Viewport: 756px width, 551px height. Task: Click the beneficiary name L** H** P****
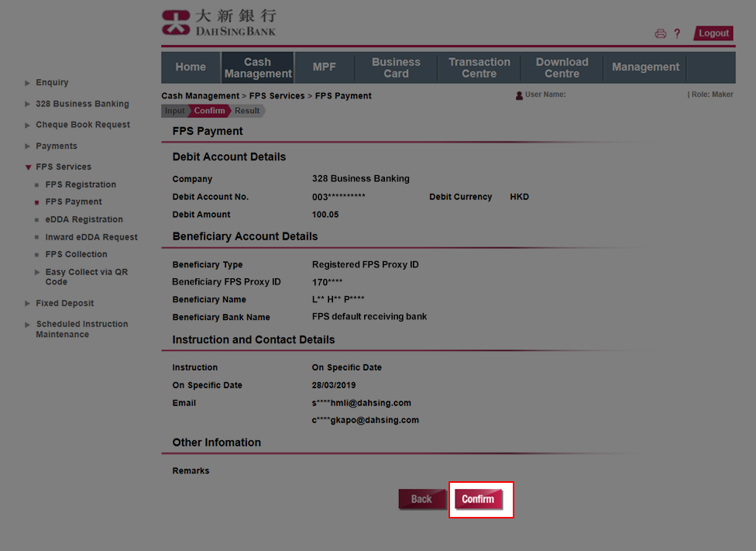click(338, 300)
